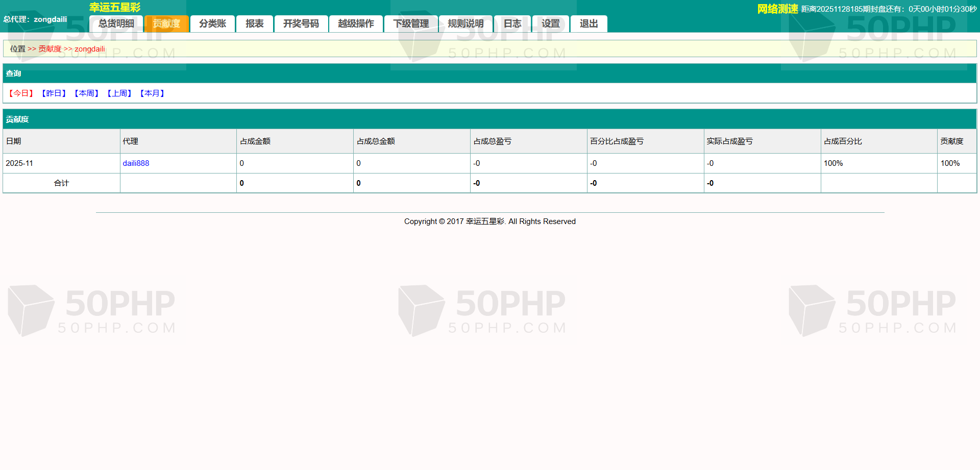Viewport: 980px width, 470px height.
Task: Open the 日志 tab
Action: pos(512,23)
